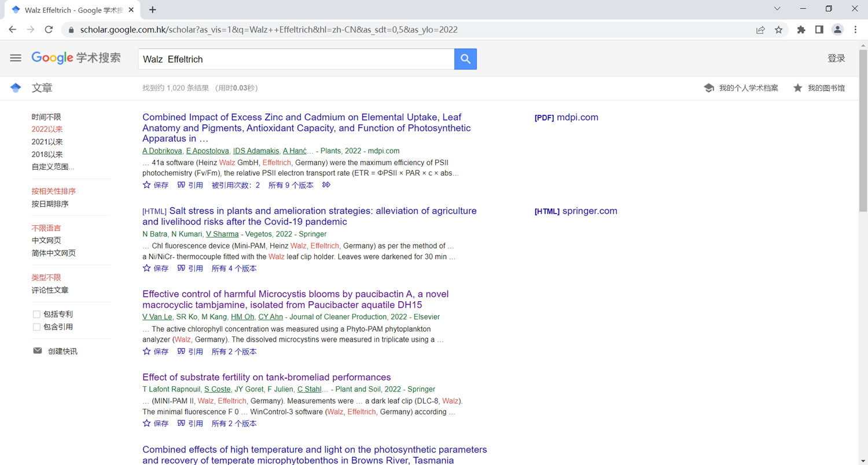Enable the include patents checkbox
Viewport: 868px width, 465px height.
36,314
